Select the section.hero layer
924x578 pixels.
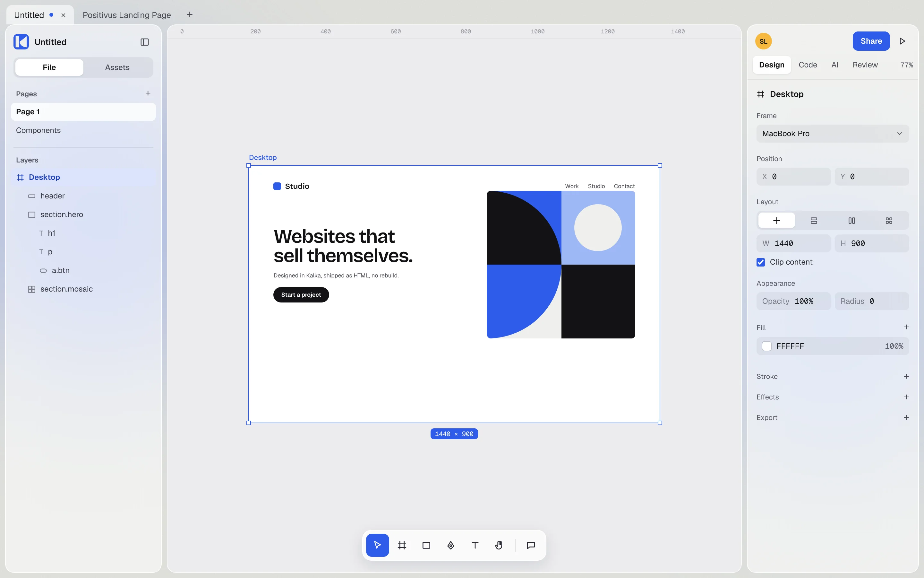[83, 215]
